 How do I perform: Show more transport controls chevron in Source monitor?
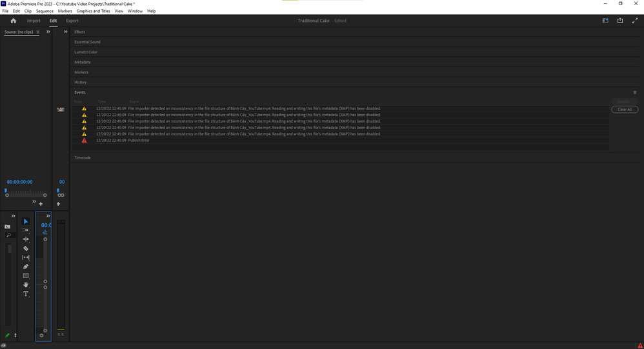tap(34, 202)
